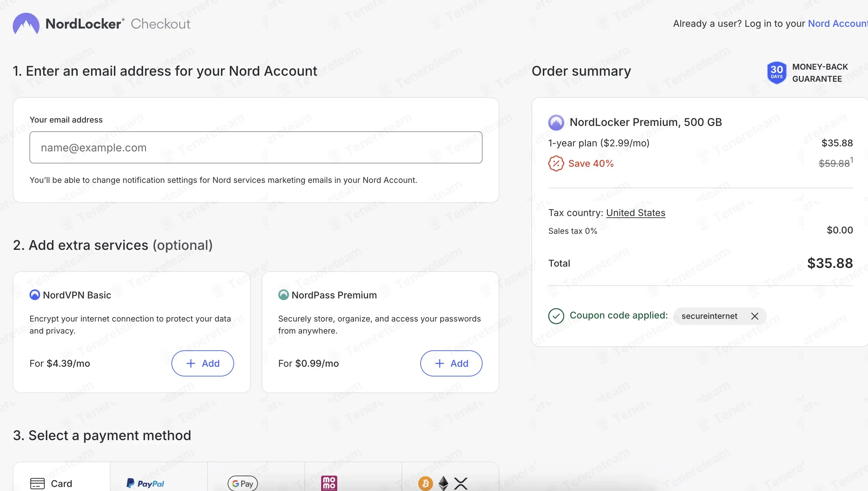Click the 'For $0.99/mo' price text
This screenshot has width=868, height=491.
pos(308,363)
